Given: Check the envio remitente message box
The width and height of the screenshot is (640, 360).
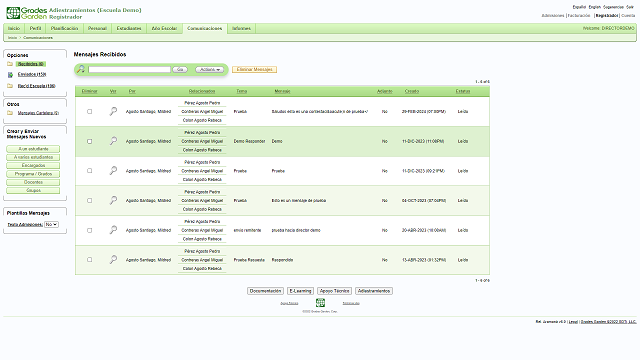Looking at the screenshot, I should [x=89, y=230].
